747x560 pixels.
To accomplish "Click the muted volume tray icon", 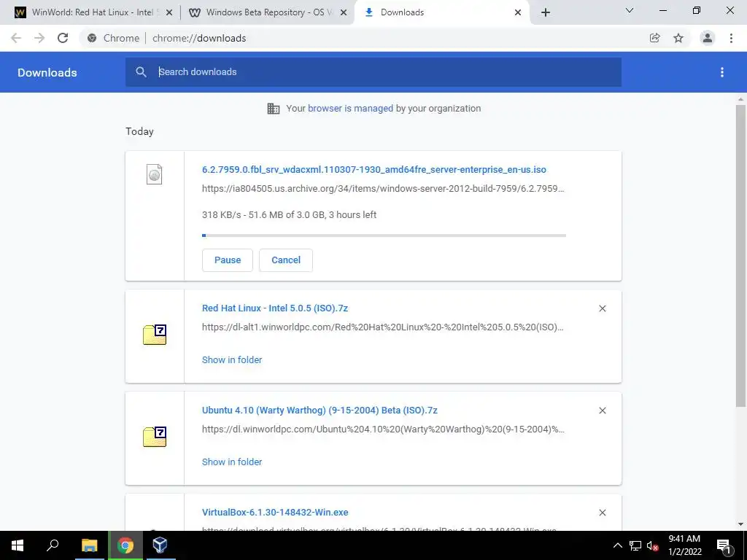I will coord(652,545).
